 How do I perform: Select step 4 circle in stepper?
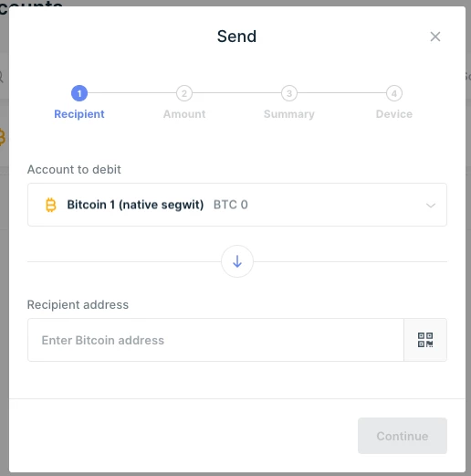click(394, 93)
